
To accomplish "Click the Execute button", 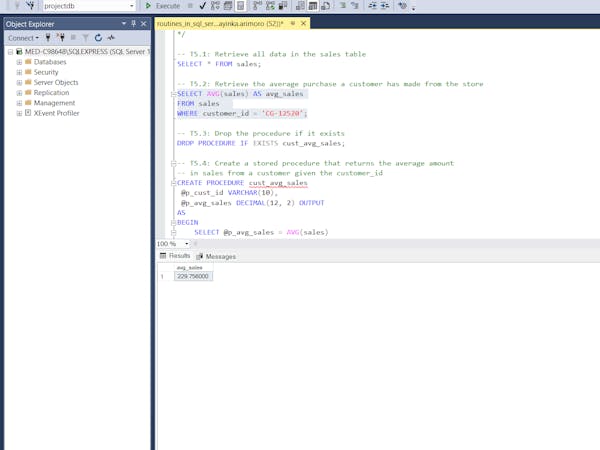I will 163,6.
